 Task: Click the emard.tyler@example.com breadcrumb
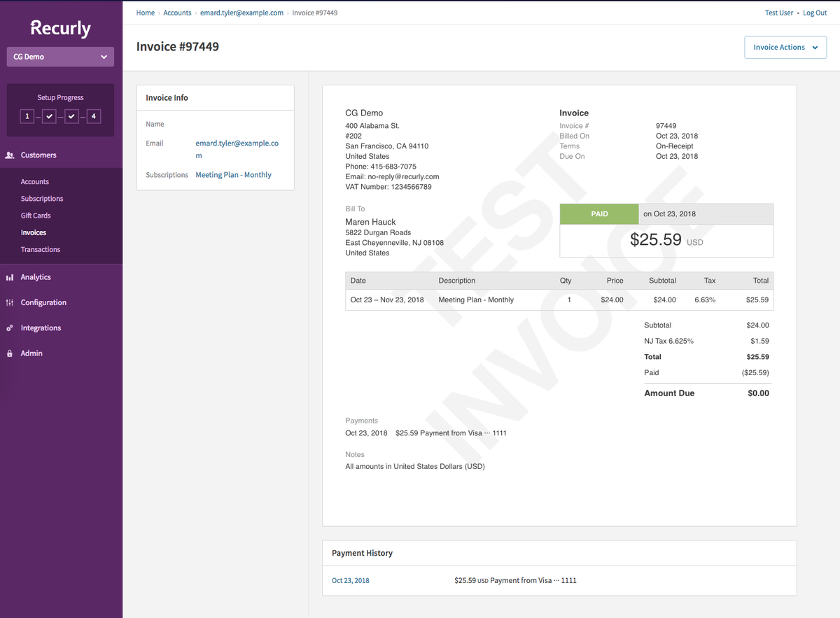pos(241,13)
